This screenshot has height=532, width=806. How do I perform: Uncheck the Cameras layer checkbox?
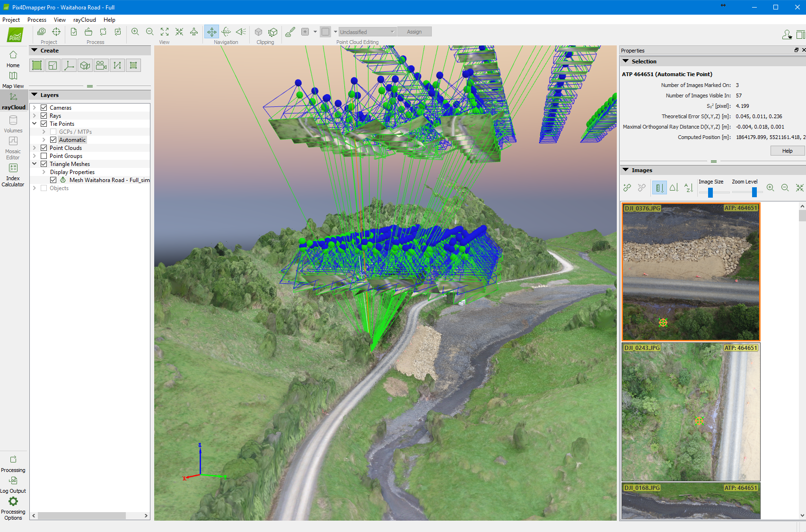click(44, 108)
